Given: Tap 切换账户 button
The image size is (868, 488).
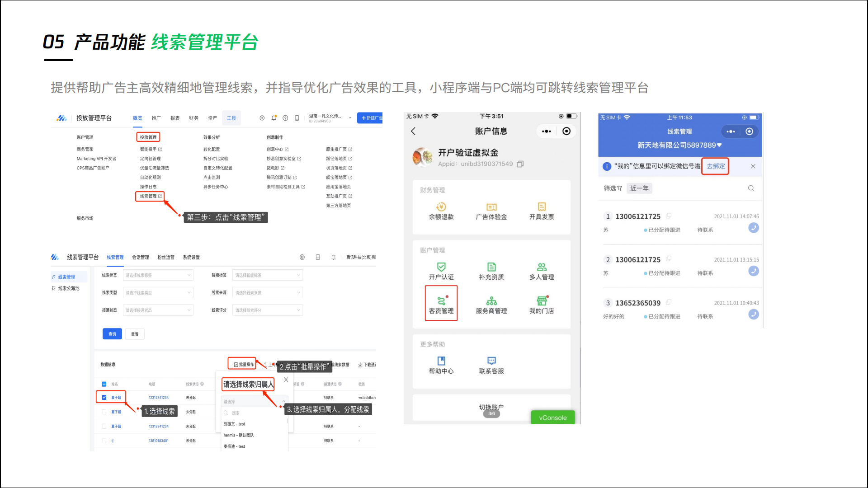Looking at the screenshot, I should coord(491,407).
